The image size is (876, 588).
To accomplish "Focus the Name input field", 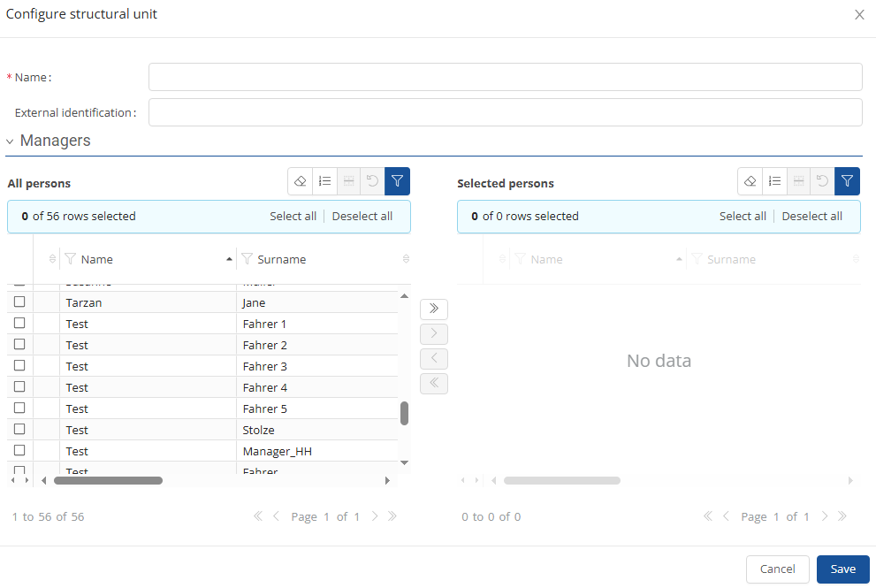I will pos(505,77).
